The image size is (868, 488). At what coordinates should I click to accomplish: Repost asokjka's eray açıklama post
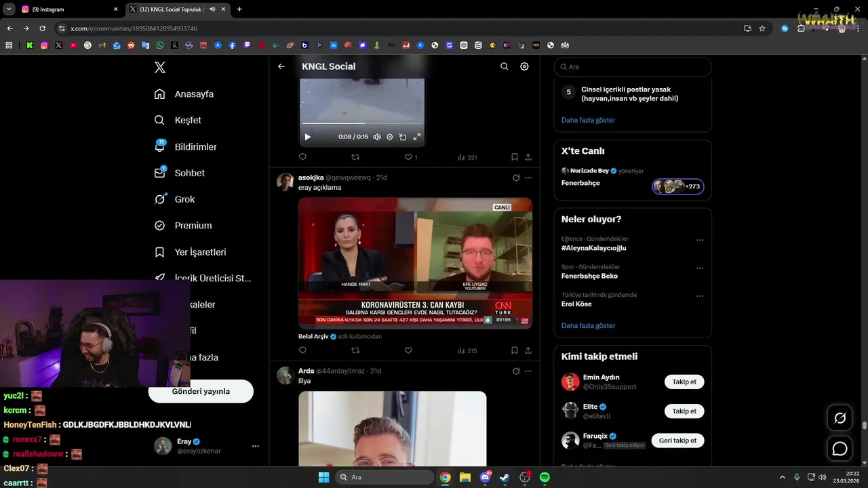coord(355,350)
